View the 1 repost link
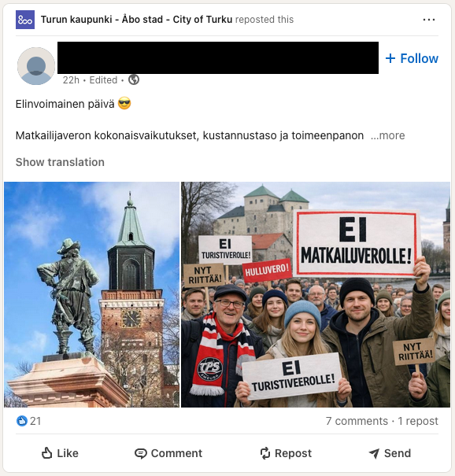Viewport: 455px width, 476px height. click(x=418, y=421)
